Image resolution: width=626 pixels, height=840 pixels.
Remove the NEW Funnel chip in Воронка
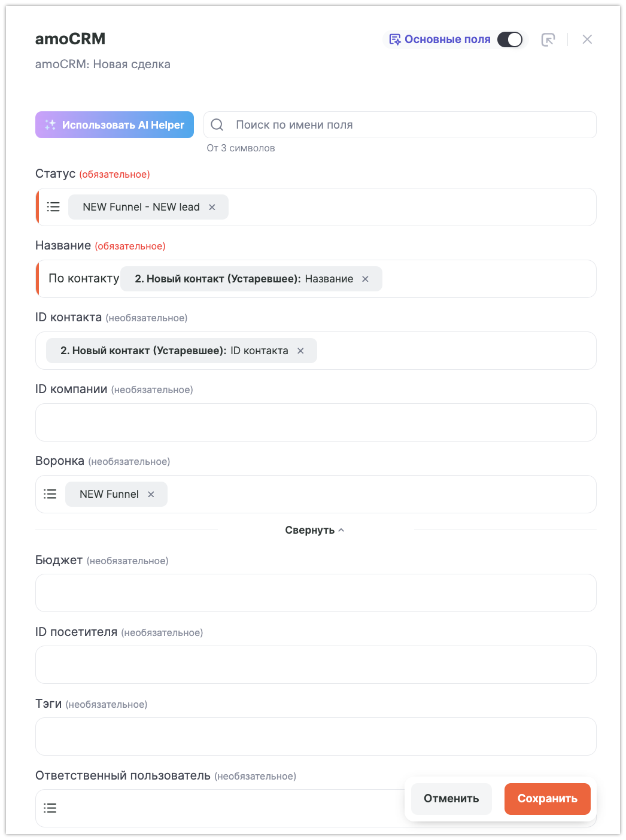[151, 494]
